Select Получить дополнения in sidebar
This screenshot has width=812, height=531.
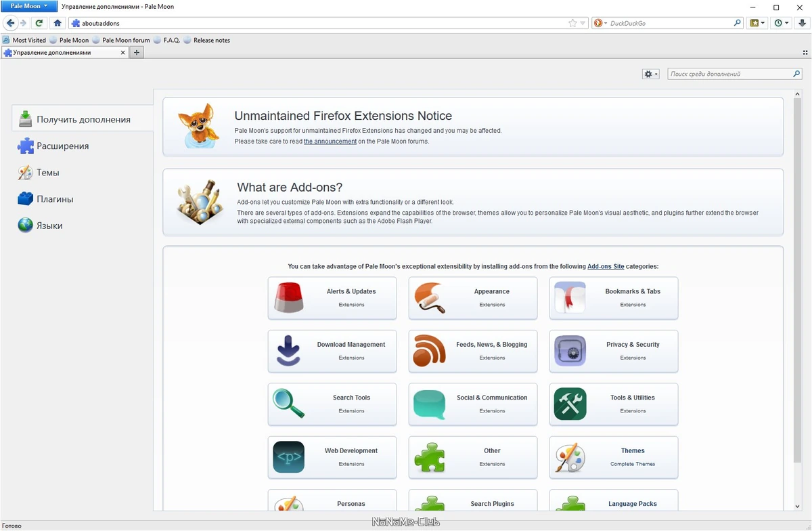pyautogui.click(x=83, y=119)
